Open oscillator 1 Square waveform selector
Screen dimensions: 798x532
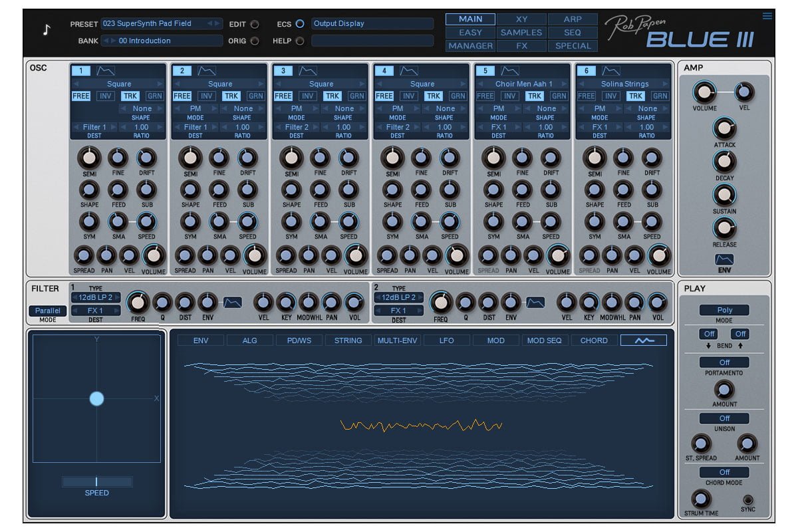click(119, 84)
